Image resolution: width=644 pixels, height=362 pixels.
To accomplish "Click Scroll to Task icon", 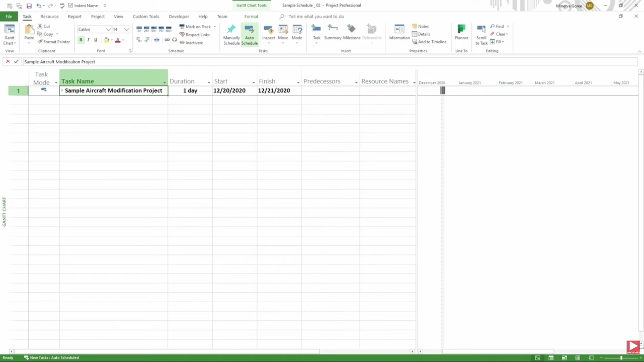I will tap(481, 29).
